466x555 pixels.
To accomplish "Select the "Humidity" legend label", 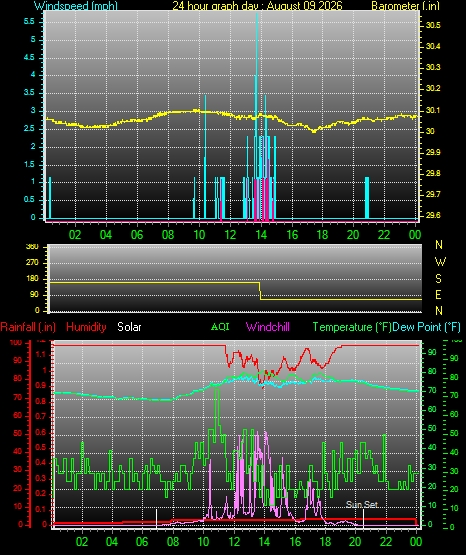I will point(86,327).
